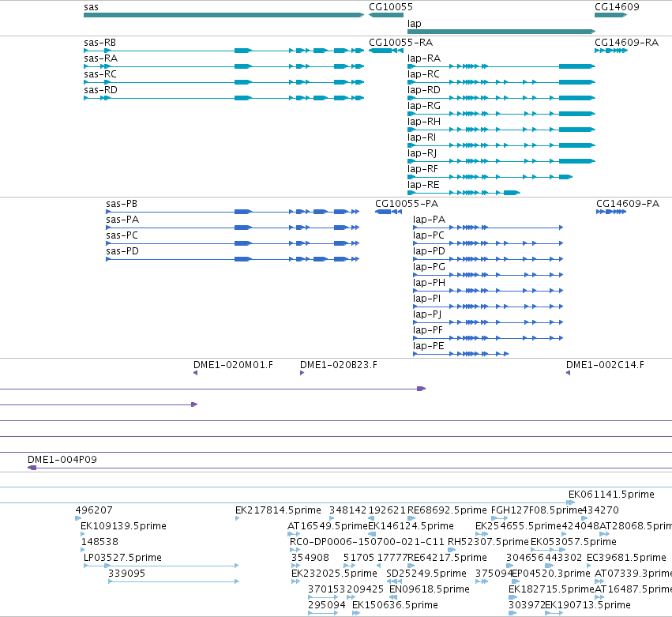The image size is (672, 617).
Task: Open transcript lap-RA
Action: click(x=424, y=58)
